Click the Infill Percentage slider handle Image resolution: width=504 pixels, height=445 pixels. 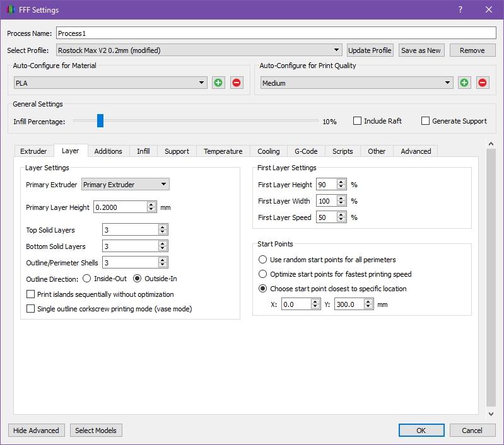(100, 121)
